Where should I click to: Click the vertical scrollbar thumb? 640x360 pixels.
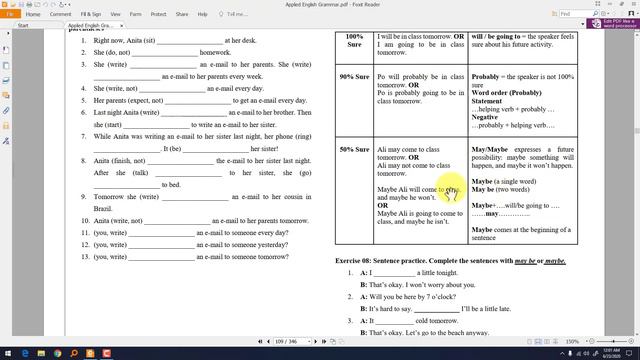[x=637, y=131]
